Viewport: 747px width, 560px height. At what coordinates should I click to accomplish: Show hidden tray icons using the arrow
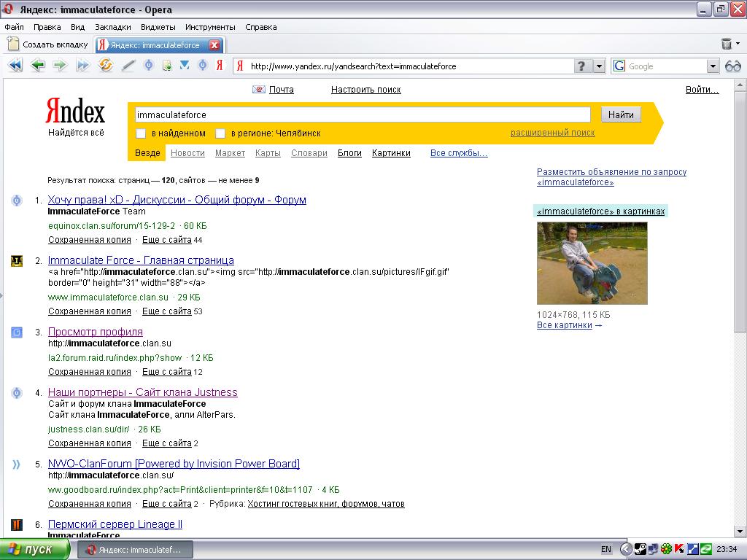[625, 549]
